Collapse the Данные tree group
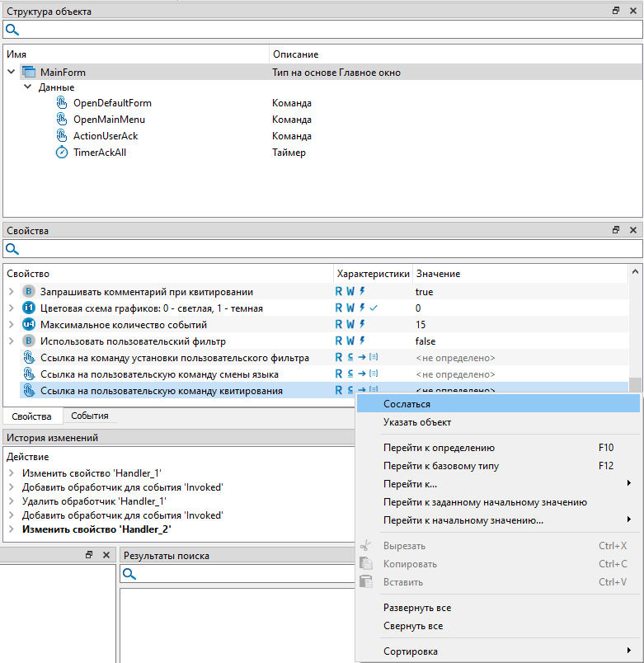 click(x=28, y=87)
